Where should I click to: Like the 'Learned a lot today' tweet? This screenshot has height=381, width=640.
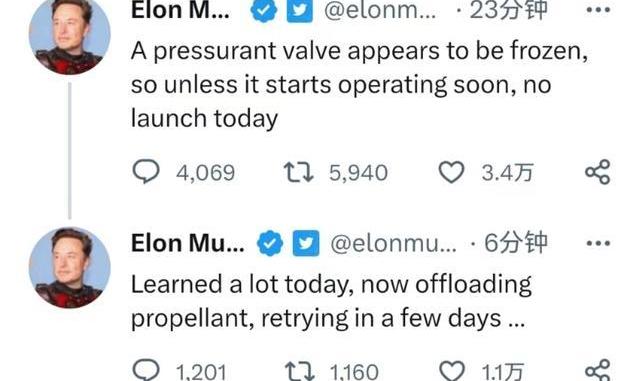pos(452,371)
